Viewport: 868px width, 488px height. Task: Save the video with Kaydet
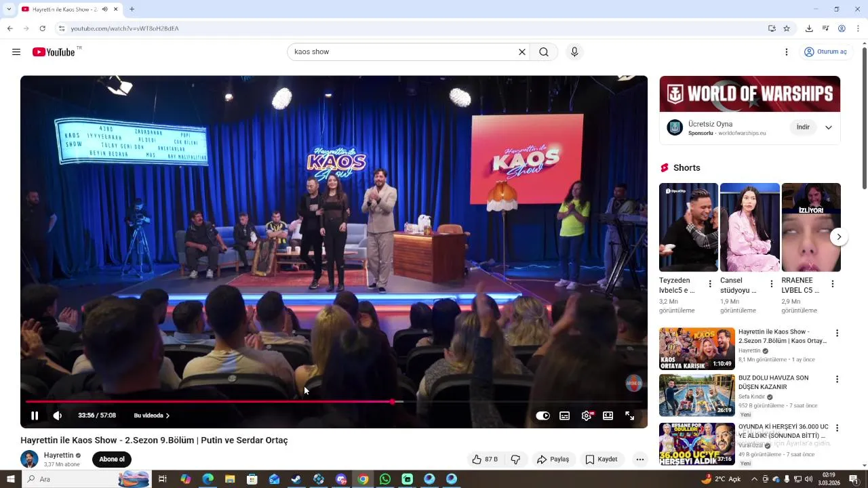(x=601, y=460)
